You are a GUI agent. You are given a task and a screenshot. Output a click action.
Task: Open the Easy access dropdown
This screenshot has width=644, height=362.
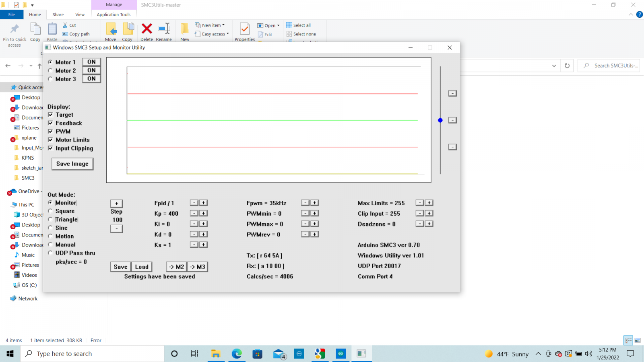(x=212, y=34)
